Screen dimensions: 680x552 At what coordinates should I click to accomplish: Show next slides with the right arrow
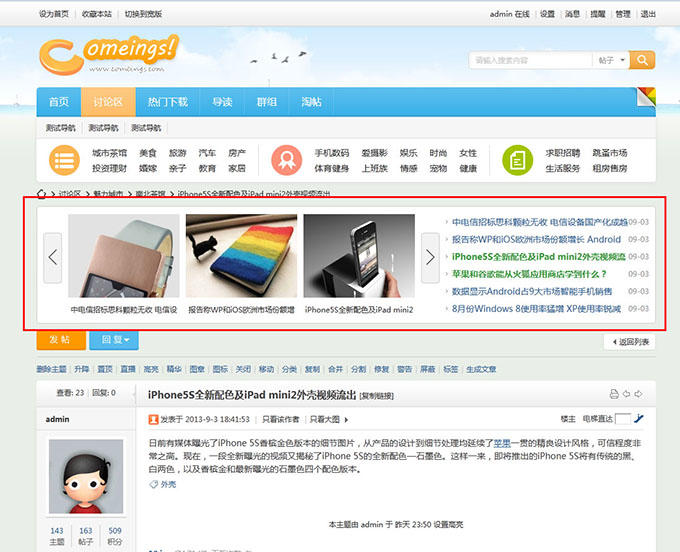point(430,258)
